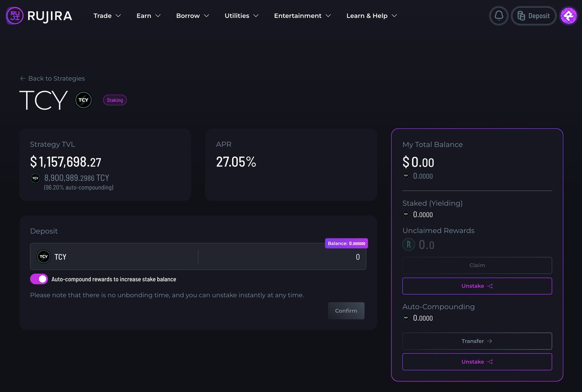Viewport: 582px width, 392px height.
Task: Click Unstake under Auto-Compounding
Action: coord(477,362)
